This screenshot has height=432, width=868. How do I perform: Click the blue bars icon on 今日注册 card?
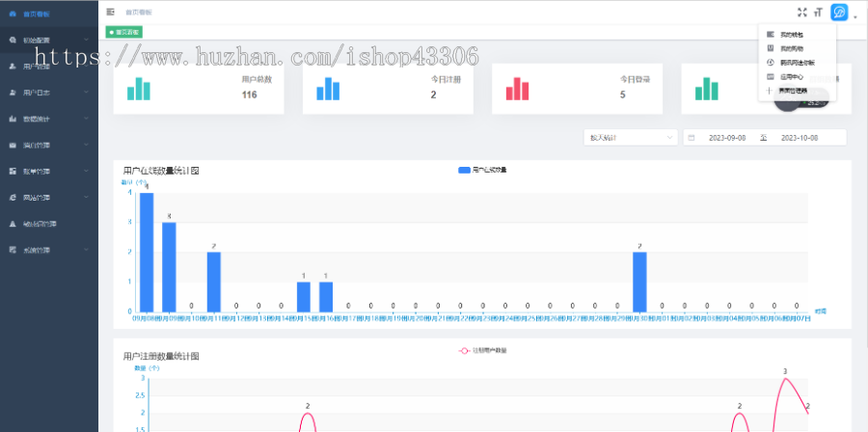(328, 89)
